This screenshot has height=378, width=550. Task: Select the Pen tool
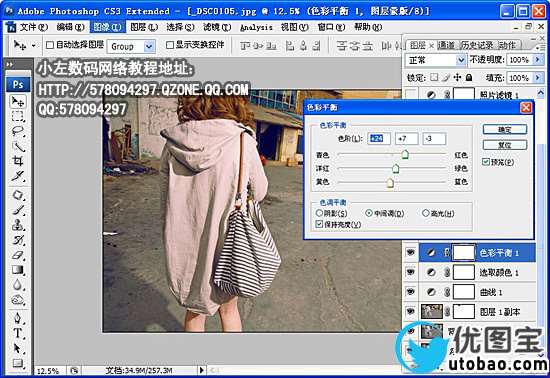pos(18,317)
